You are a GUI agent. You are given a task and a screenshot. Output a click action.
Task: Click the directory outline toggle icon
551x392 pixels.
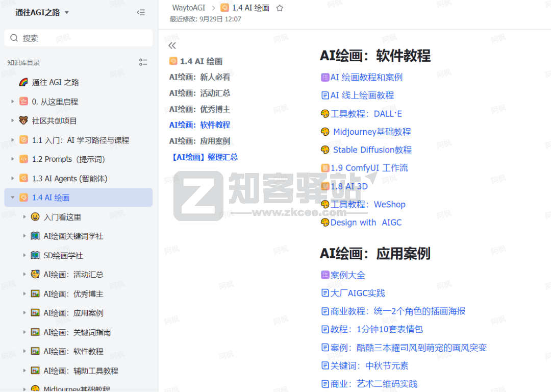pos(143,62)
